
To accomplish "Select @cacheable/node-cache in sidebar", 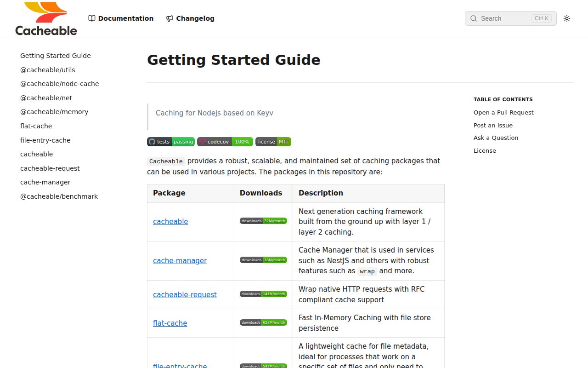I will pos(60,84).
